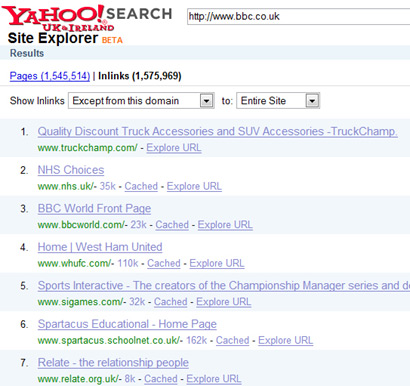This screenshot has width=410, height=386.
Task: View cached copy of www.sigames.com
Action: coord(170,302)
